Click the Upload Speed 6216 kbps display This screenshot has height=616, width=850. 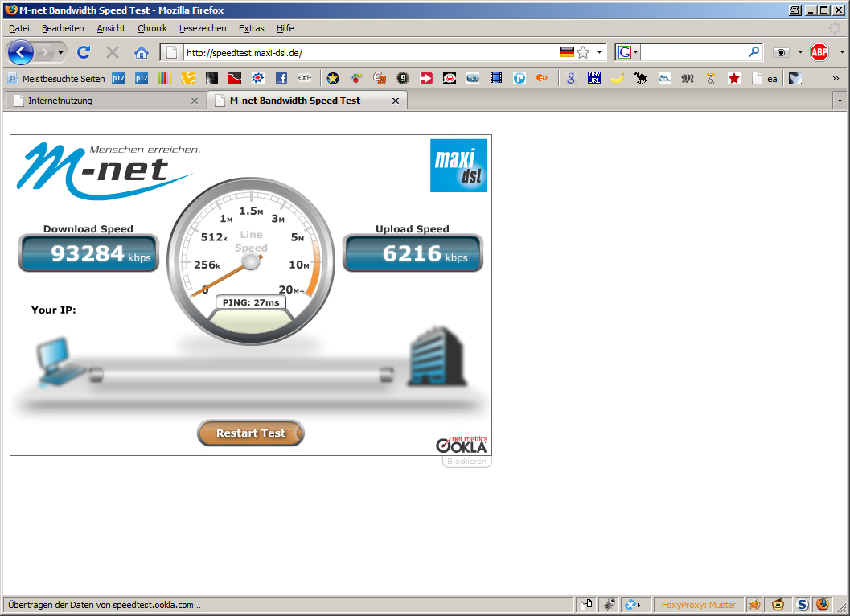pyautogui.click(x=413, y=253)
